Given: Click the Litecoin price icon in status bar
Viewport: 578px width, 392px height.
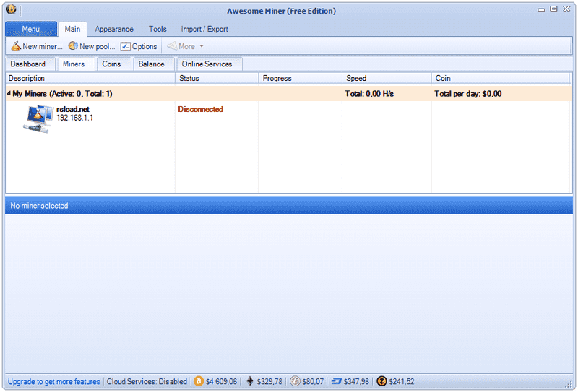Looking at the screenshot, I should click(x=295, y=381).
